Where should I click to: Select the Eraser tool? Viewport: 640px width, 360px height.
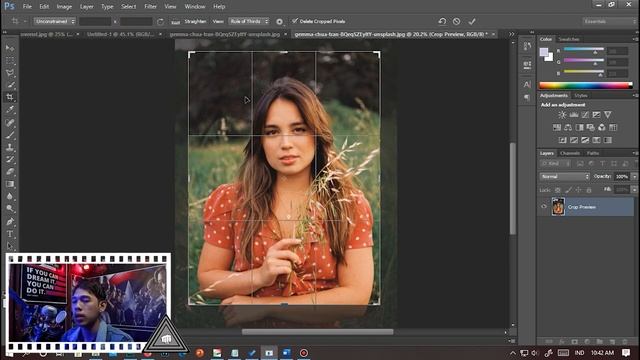[x=10, y=171]
